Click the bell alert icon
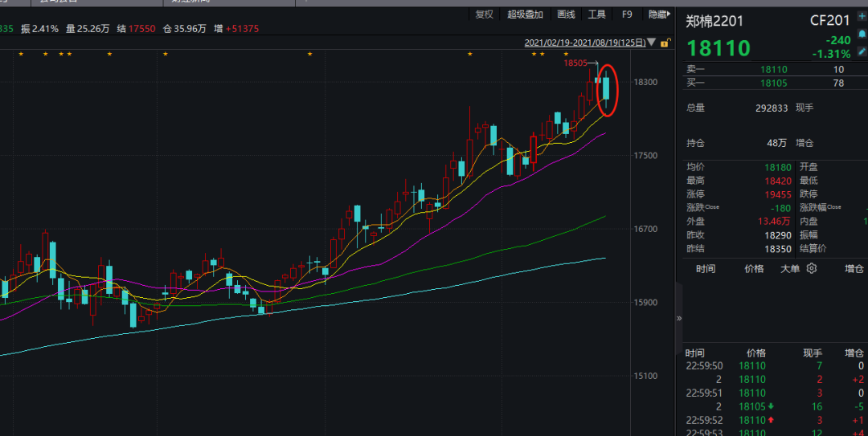Image resolution: width=868 pixels, height=436 pixels. pos(862,33)
